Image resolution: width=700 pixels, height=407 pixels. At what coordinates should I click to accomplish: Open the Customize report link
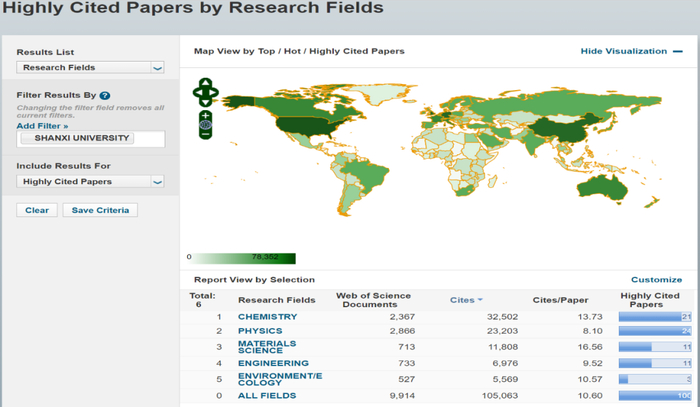click(656, 280)
